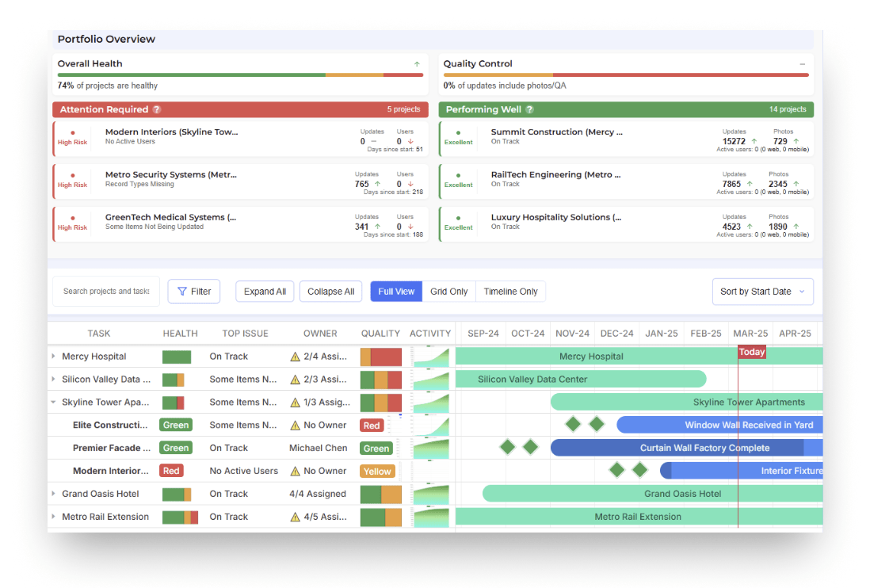
Task: Click the Performing Well help question icon
Action: point(530,109)
